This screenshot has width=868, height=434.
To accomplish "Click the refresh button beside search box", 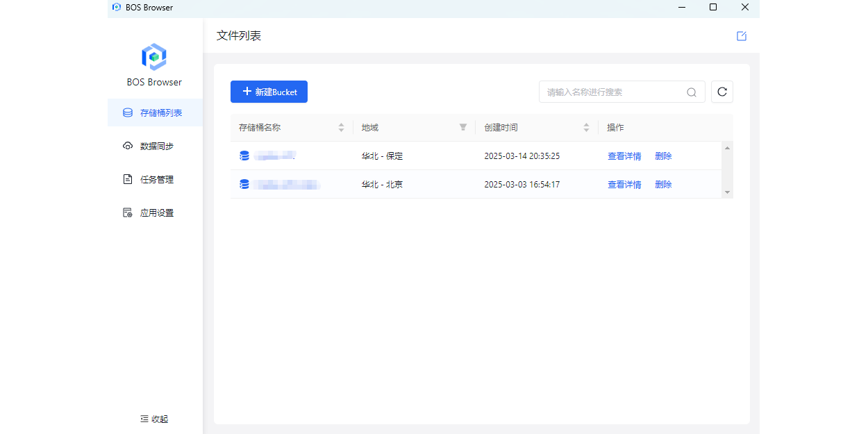I will pos(721,92).
